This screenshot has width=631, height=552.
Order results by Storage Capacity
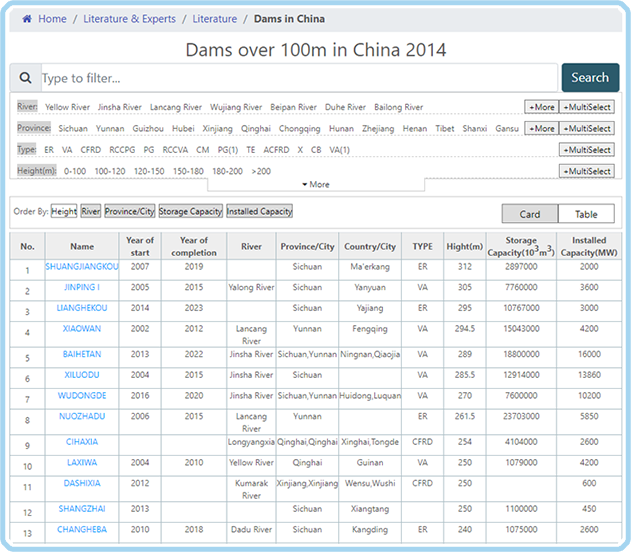(190, 212)
